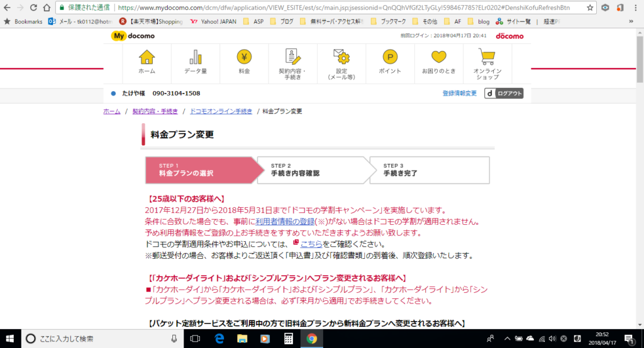Click the microphone icon in search box
The height and width of the screenshot is (348, 644).
click(174, 339)
